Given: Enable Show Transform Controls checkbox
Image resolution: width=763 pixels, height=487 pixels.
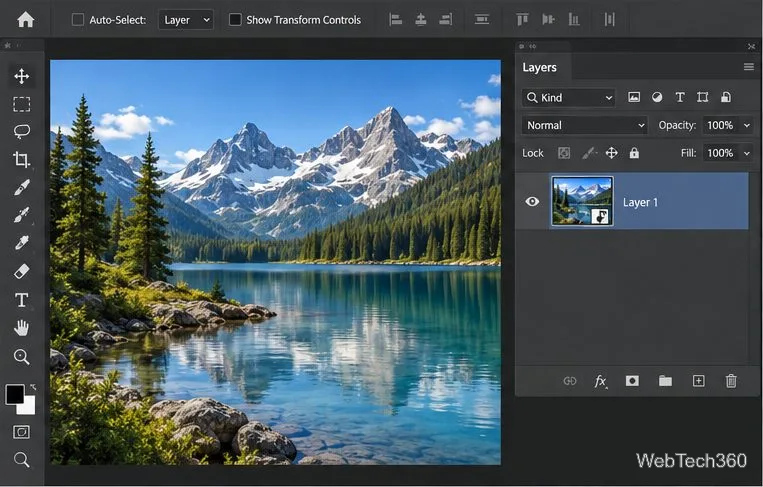Looking at the screenshot, I should (235, 19).
